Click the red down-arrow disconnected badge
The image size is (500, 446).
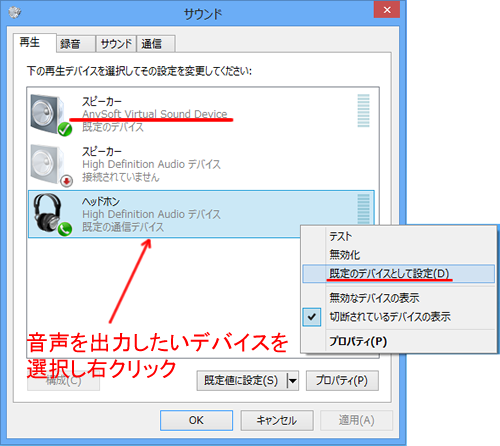pos(67,181)
